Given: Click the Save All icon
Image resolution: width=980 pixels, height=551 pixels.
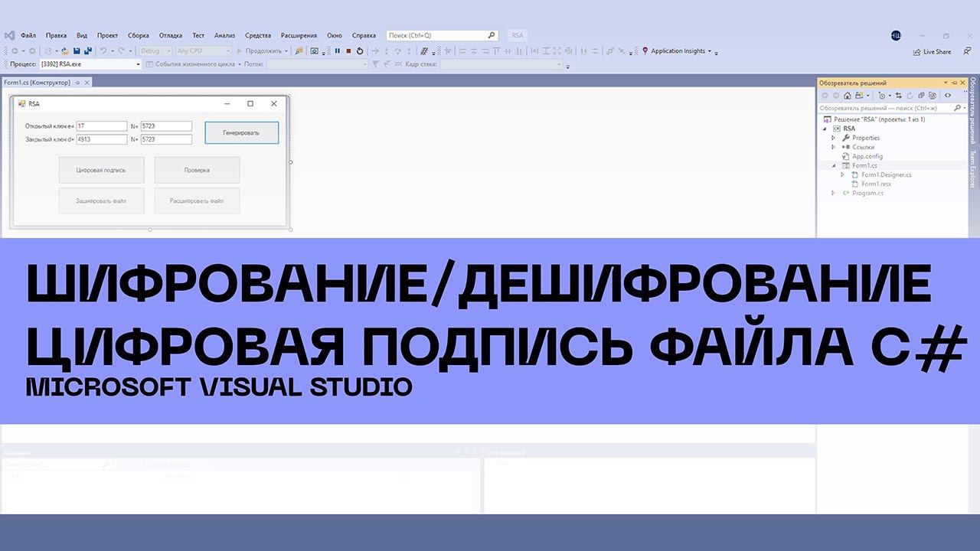Looking at the screenshot, I should point(88,51).
